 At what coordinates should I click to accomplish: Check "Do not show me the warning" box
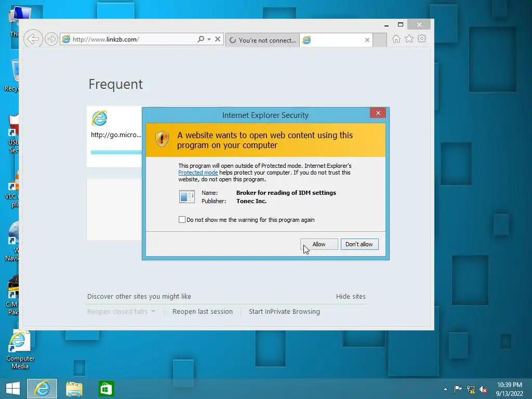tap(182, 220)
